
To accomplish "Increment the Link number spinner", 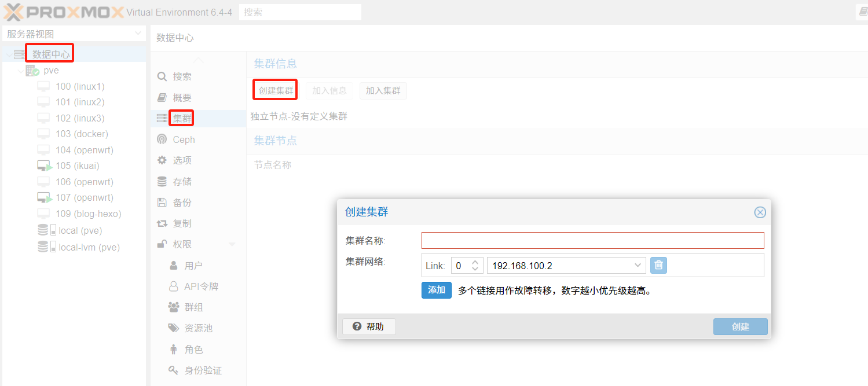I will coord(475,262).
